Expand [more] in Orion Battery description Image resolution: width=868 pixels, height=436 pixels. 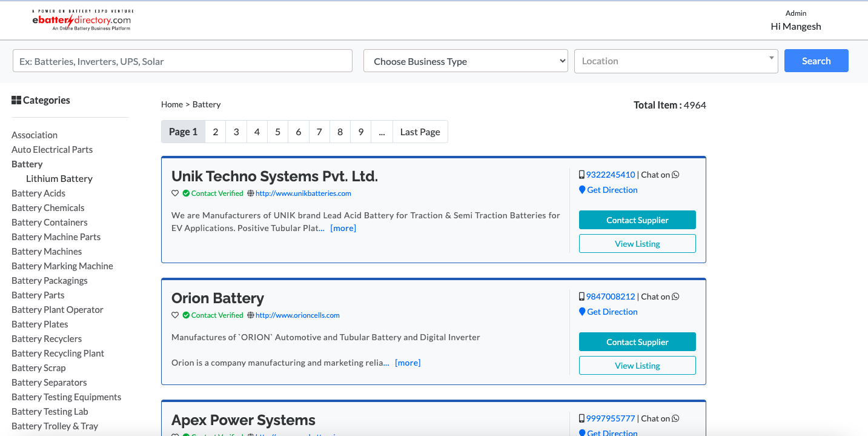tap(408, 363)
